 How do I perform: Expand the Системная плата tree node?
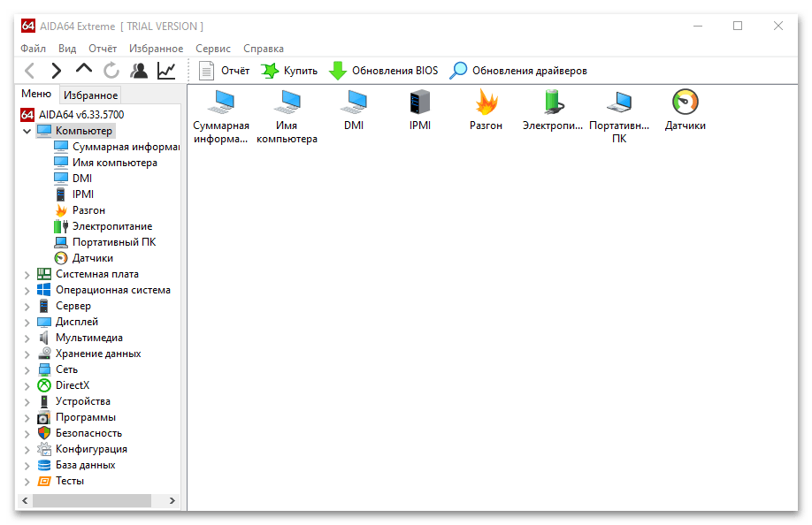[27, 275]
